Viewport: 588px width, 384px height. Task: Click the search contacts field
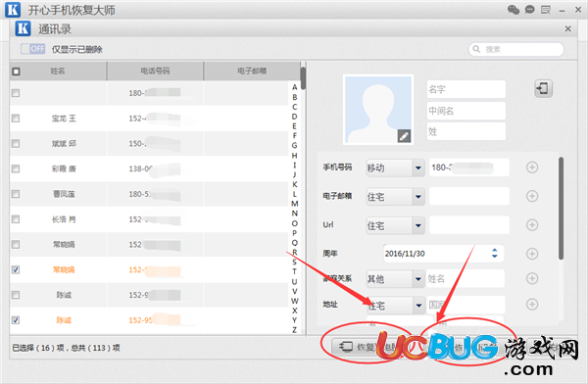(516, 49)
